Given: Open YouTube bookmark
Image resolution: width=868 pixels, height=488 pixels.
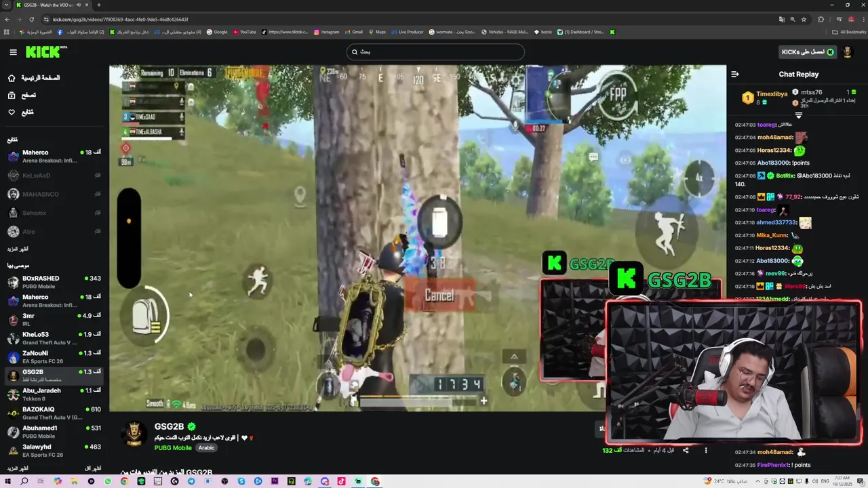Looking at the screenshot, I should 244,32.
